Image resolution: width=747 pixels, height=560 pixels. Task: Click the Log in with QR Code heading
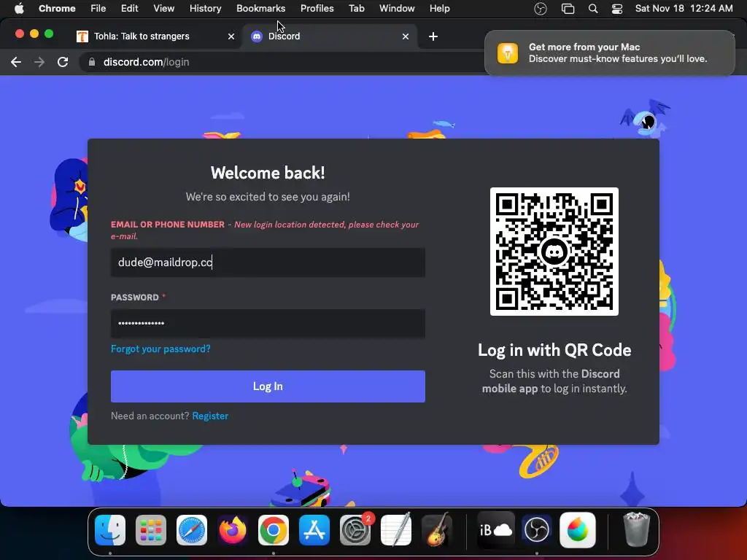554,350
